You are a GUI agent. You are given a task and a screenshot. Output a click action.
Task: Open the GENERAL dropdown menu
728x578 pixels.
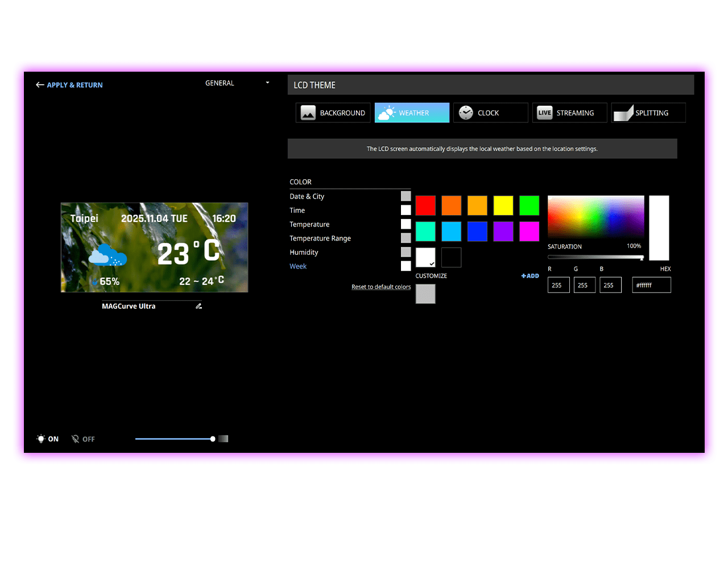click(x=267, y=83)
